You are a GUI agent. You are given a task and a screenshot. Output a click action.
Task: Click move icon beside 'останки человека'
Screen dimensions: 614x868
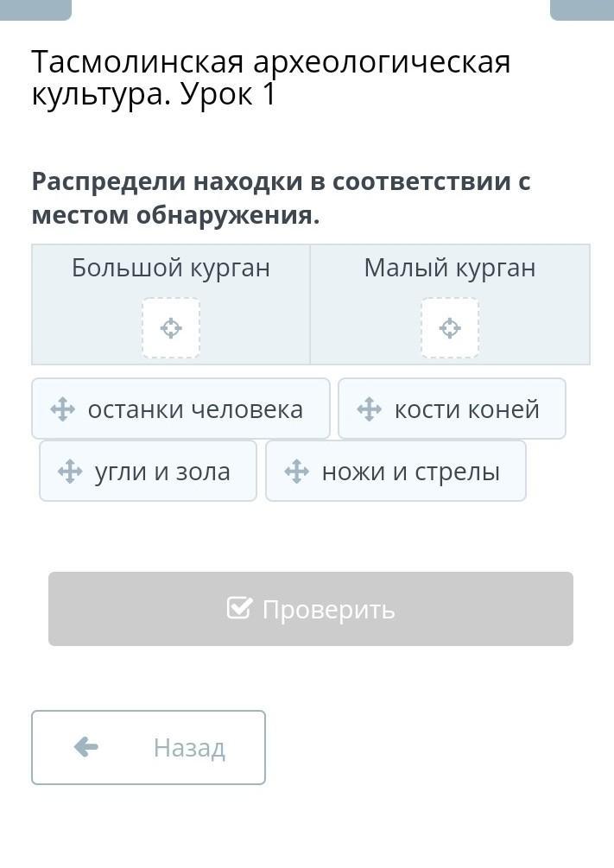63,409
